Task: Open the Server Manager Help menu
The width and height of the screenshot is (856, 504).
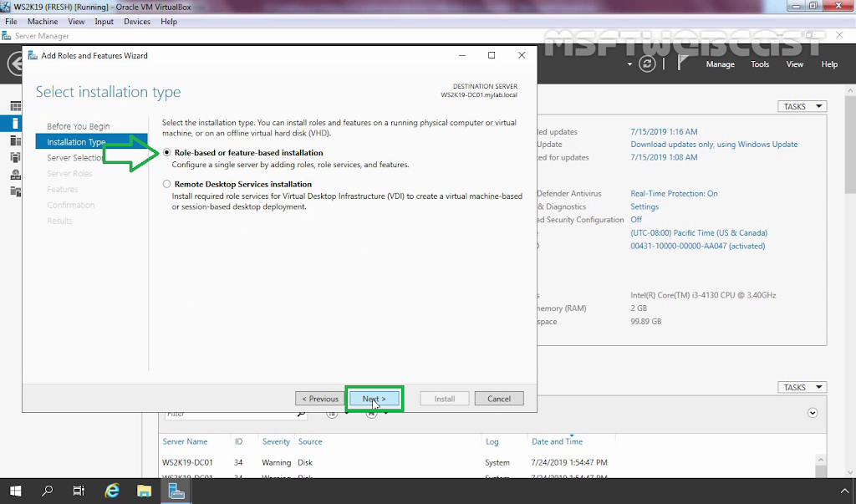Action: point(829,64)
